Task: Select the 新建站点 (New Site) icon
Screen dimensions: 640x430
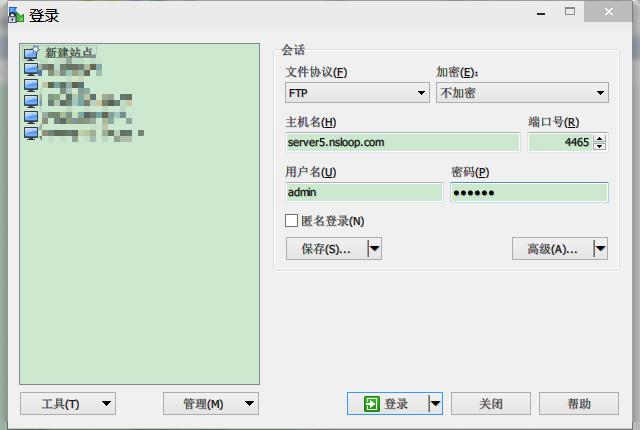Action: point(31,53)
